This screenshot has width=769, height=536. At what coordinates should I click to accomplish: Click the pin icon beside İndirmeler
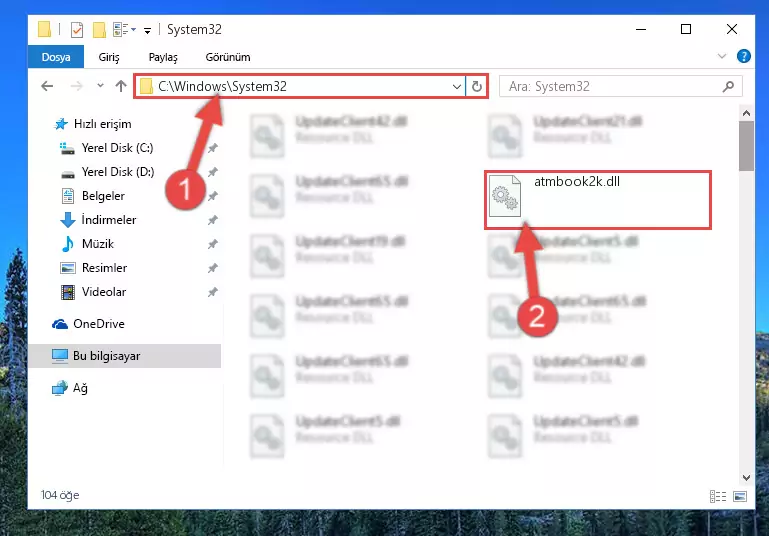click(x=212, y=220)
